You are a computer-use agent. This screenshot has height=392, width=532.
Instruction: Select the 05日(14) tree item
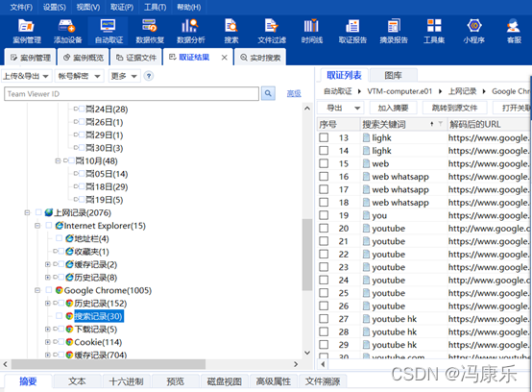click(x=107, y=174)
